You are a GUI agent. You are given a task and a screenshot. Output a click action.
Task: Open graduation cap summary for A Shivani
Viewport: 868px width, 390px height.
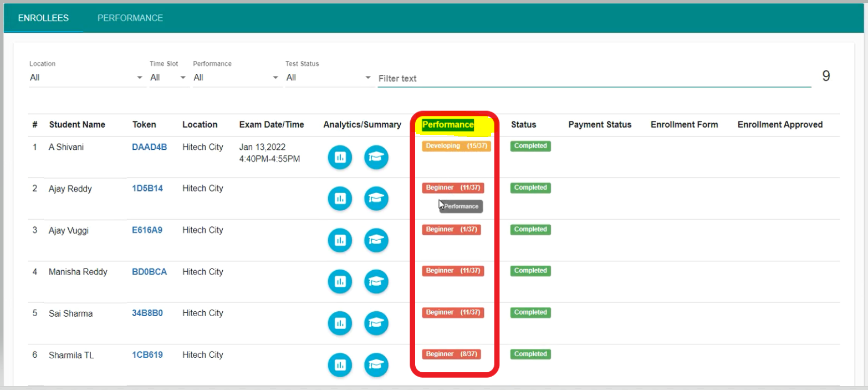(x=376, y=158)
